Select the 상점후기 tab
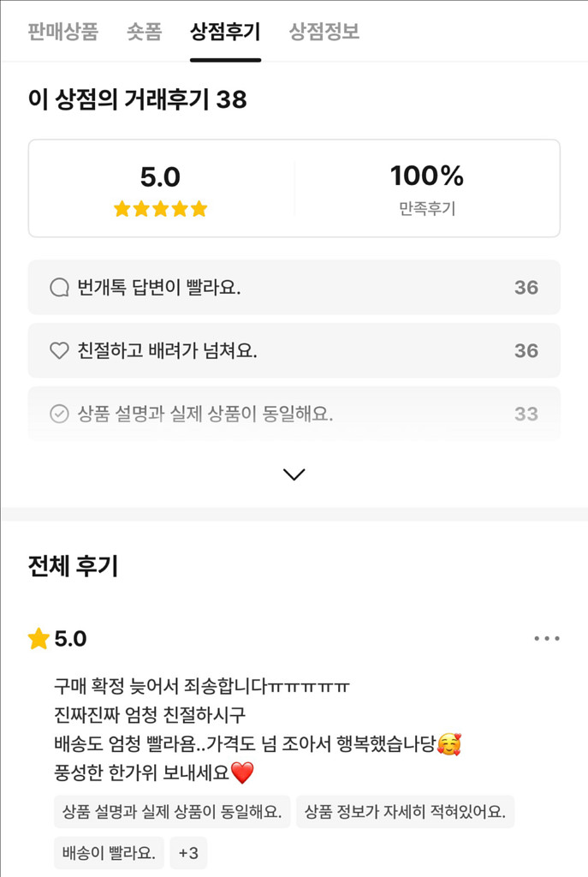 click(x=225, y=32)
